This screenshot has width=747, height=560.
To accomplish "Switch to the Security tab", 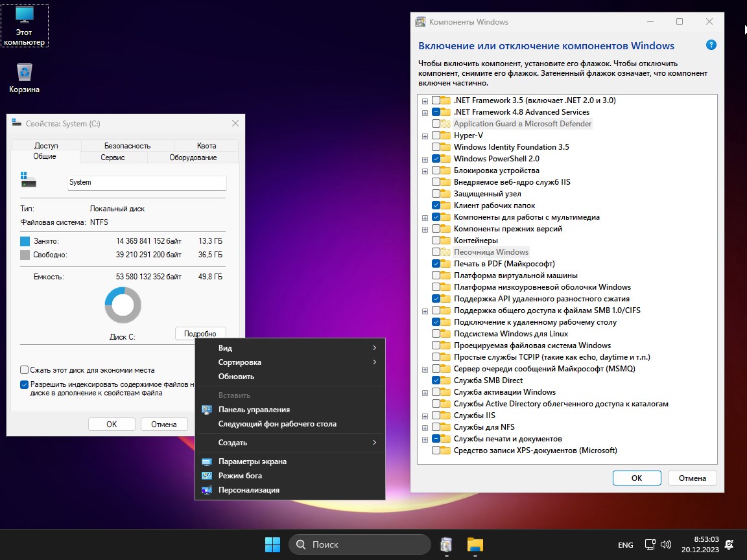I will (127, 146).
